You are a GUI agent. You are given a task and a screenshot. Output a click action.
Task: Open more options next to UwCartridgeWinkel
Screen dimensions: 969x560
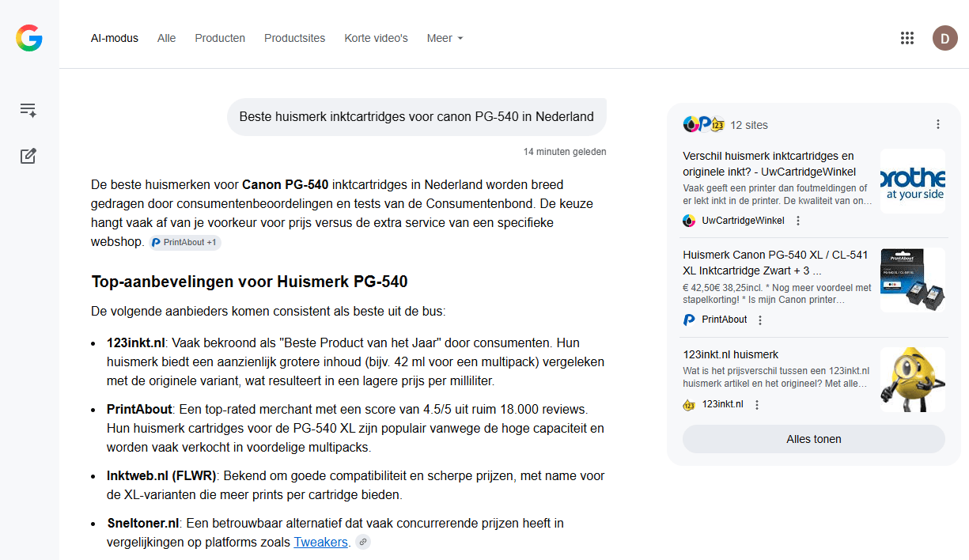tap(798, 221)
